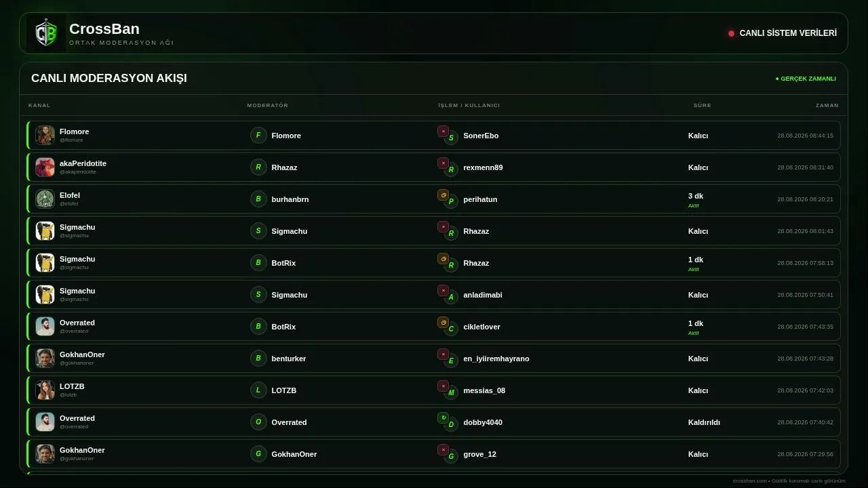Viewport: 868px width, 488px height.
Task: Click the moderator badge for burhanbrn
Action: pyautogui.click(x=258, y=199)
